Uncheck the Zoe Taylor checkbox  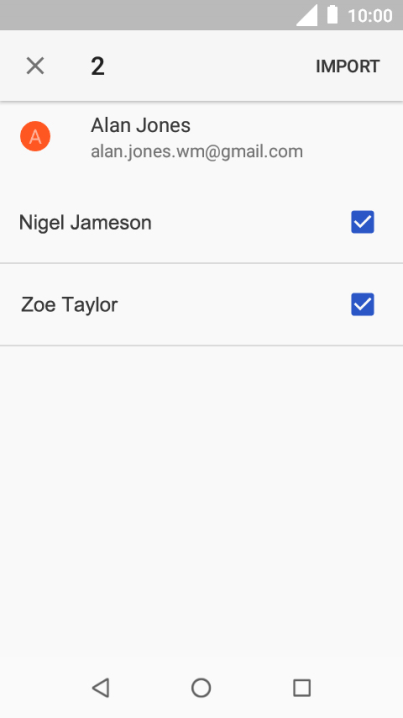[363, 305]
